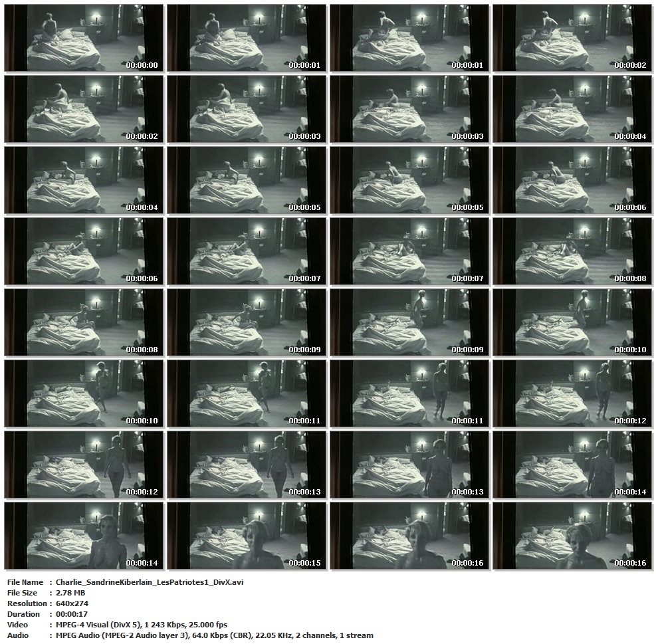The image size is (656, 644).
Task: Pick the thumbnail stamped 00:00:15
Action: click(x=247, y=536)
